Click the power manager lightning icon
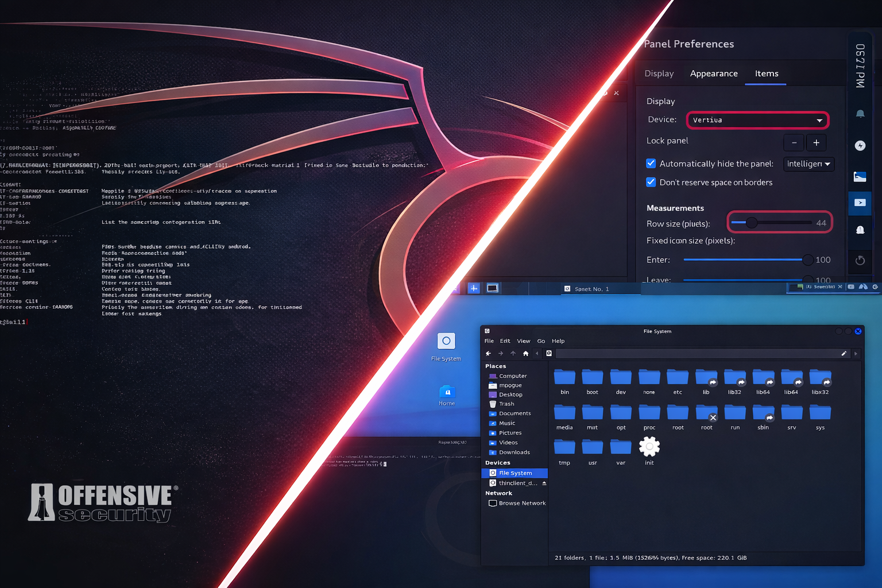882x588 pixels. tap(860, 146)
